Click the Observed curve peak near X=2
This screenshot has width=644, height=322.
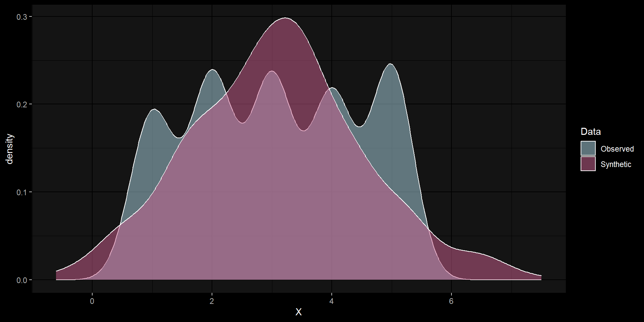coord(212,70)
